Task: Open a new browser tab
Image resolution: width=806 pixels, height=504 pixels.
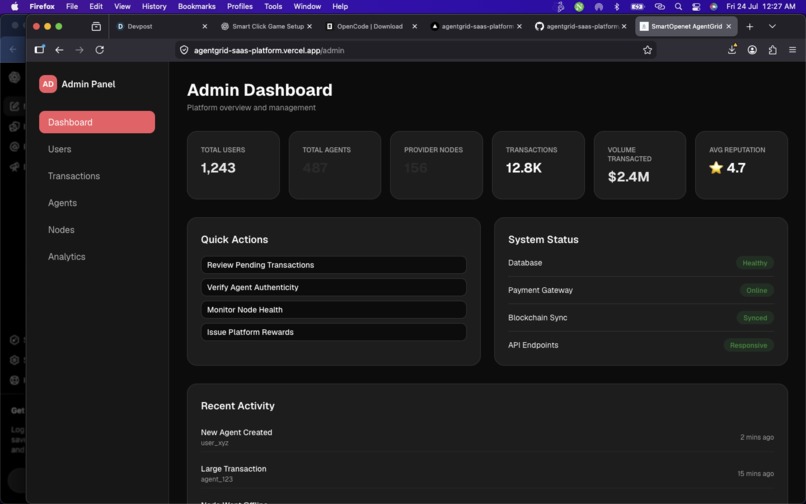Action: click(749, 26)
